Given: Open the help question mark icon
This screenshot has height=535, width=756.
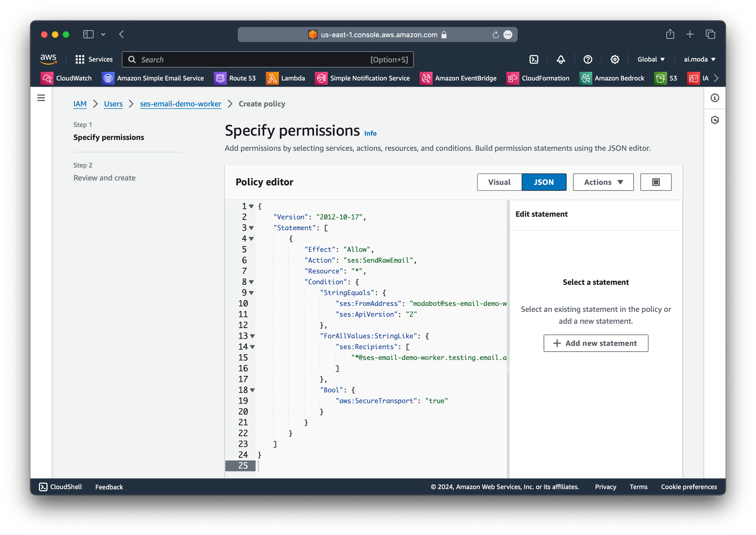Looking at the screenshot, I should [x=587, y=59].
